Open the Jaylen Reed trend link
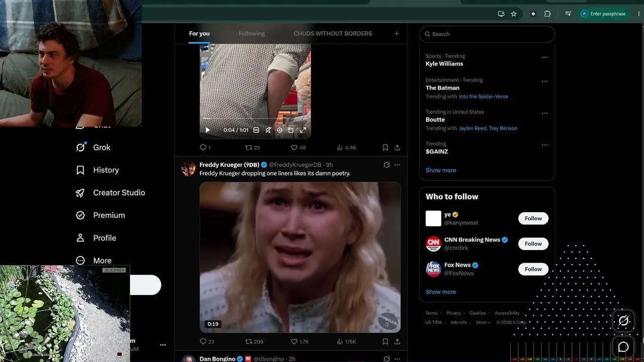Image resolution: width=644 pixels, height=362 pixels. tap(472, 128)
